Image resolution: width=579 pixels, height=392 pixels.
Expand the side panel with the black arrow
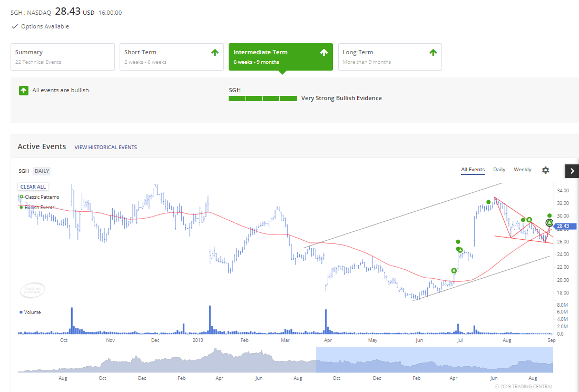pos(572,171)
